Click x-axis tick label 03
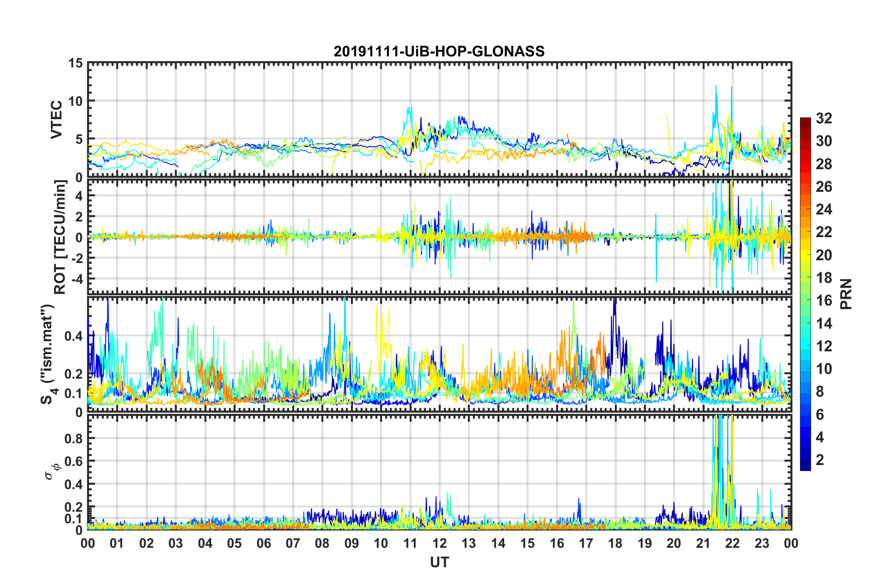879x588 pixels. pyautogui.click(x=176, y=543)
